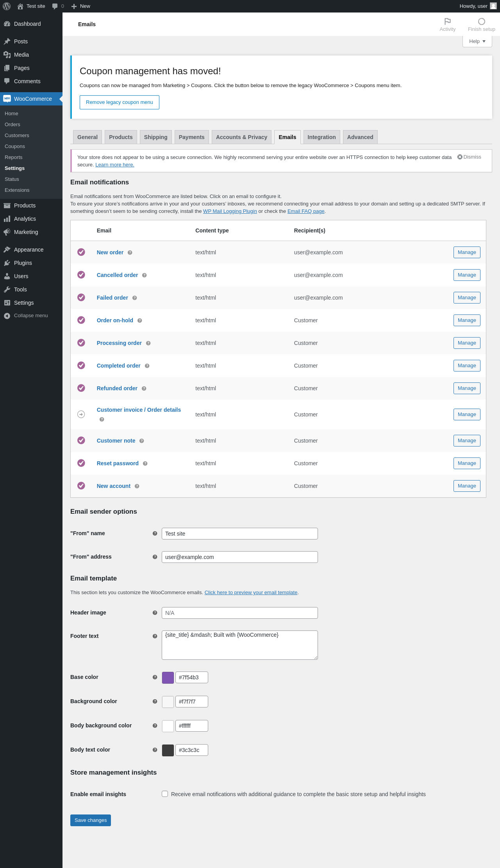Click the Collapse menu arrow icon
Image resolution: width=500 pixels, height=868 pixels.
point(7,316)
